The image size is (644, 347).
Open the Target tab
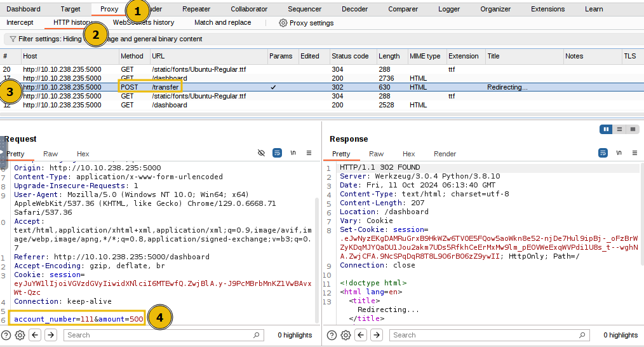click(x=70, y=9)
